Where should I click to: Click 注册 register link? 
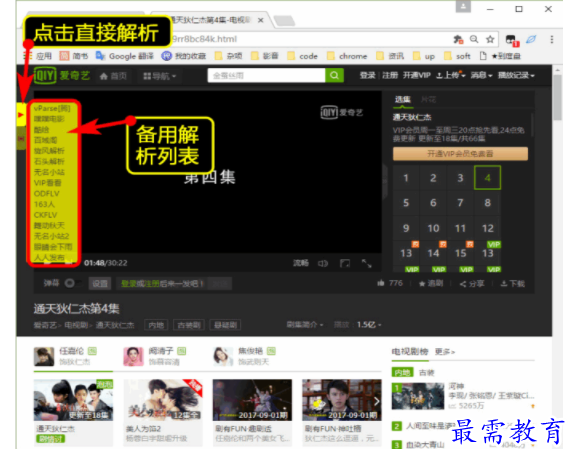click(390, 75)
